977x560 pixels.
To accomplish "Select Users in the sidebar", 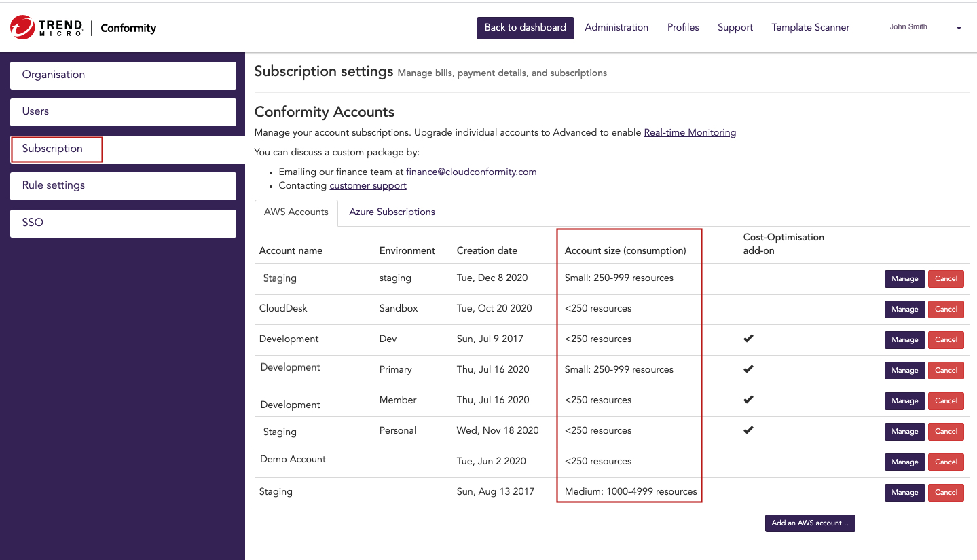I will (123, 112).
